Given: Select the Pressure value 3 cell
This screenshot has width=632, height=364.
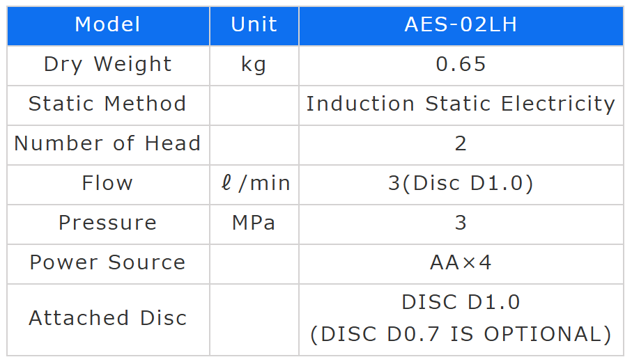Looking at the screenshot, I should tap(461, 223).
